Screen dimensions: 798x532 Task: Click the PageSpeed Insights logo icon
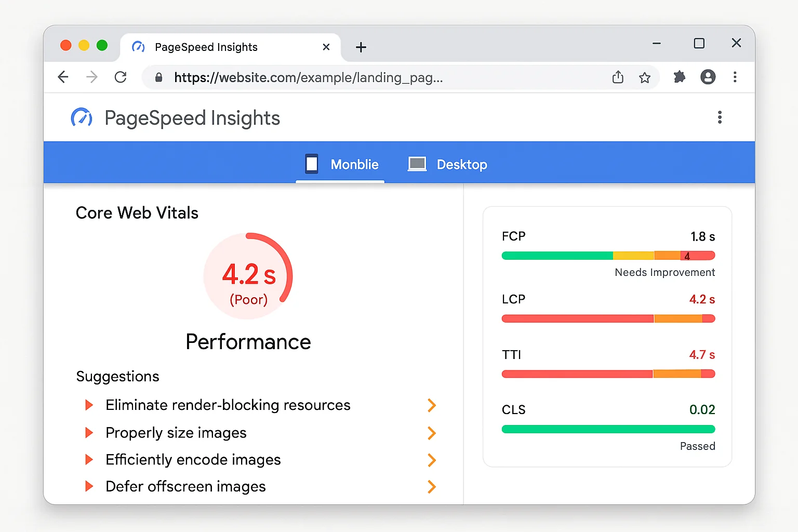click(82, 118)
